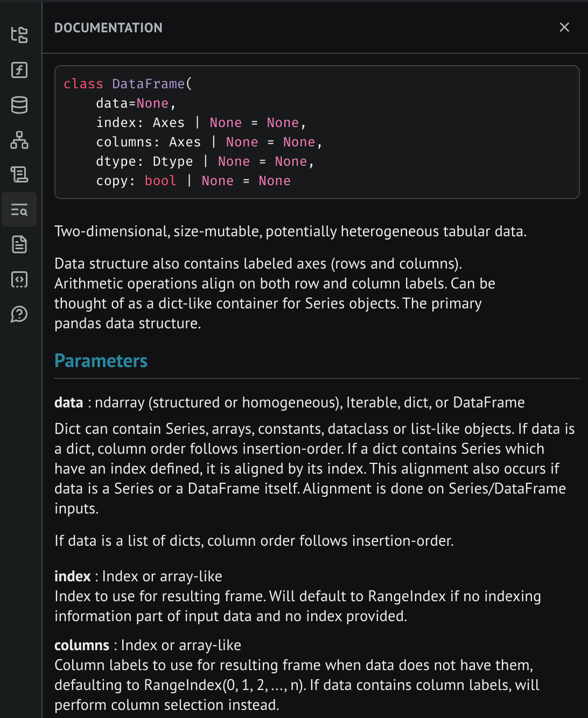588x718 pixels.
Task: Close the Documentation panel
Action: click(x=564, y=27)
